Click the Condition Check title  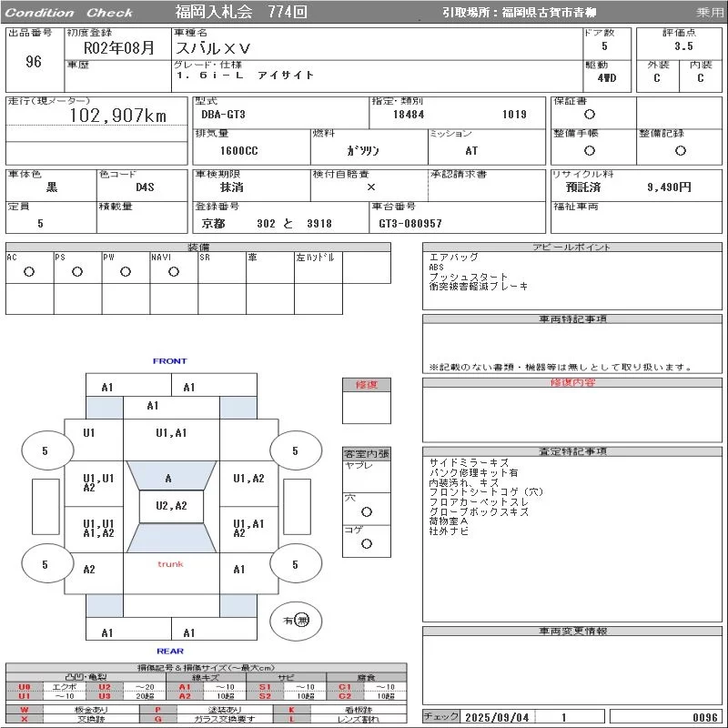(x=69, y=13)
